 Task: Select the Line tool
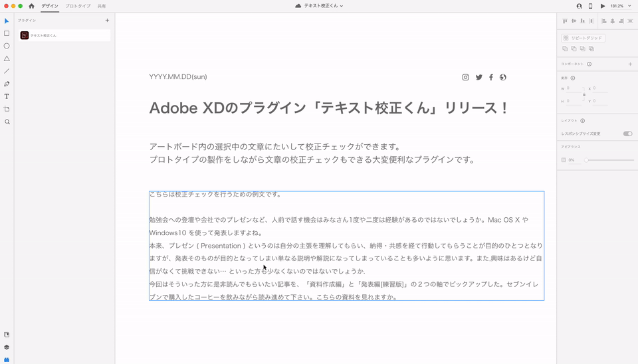click(x=7, y=71)
